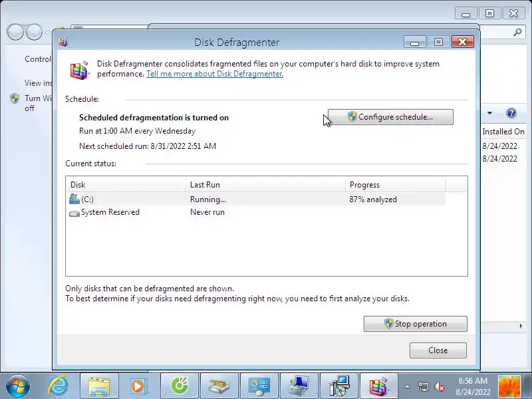Image resolution: width=532 pixels, height=399 pixels.
Task: Open the network status tray icon
Action: [x=423, y=386]
